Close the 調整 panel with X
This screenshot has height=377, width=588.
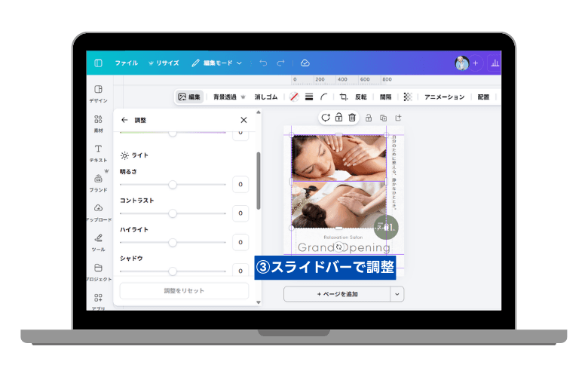(243, 120)
